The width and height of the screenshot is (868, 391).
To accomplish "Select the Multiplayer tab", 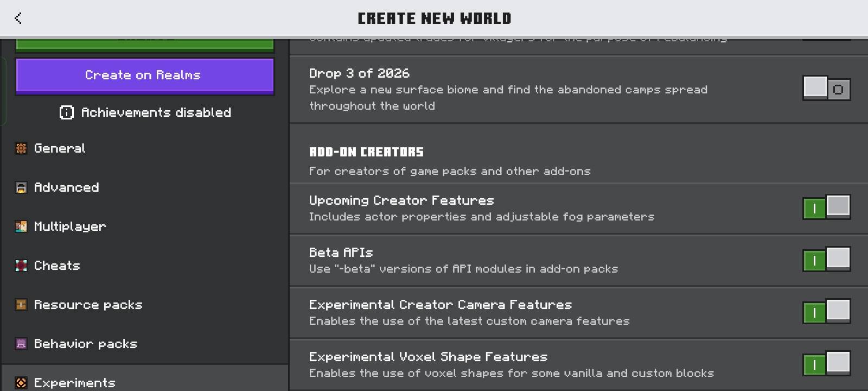I will 145,226.
